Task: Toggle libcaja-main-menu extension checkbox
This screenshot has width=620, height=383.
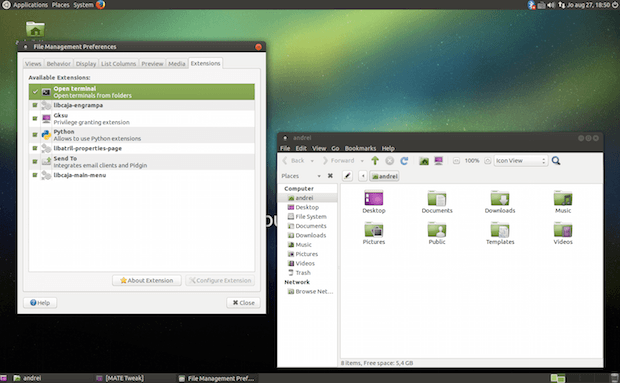Action: click(35, 175)
